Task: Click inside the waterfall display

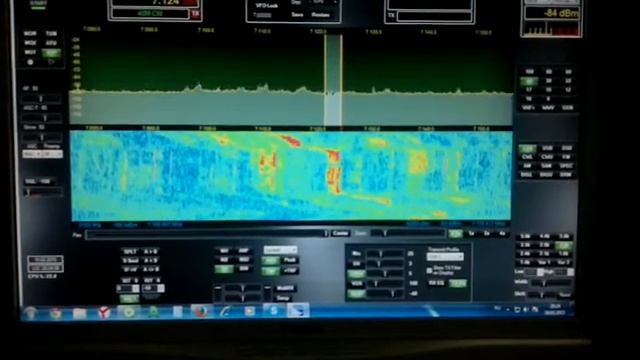Action: pyautogui.click(x=291, y=176)
